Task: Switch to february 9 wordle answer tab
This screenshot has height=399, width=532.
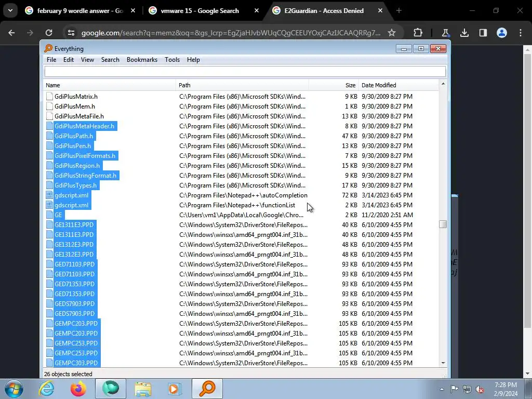Action: (x=80, y=11)
